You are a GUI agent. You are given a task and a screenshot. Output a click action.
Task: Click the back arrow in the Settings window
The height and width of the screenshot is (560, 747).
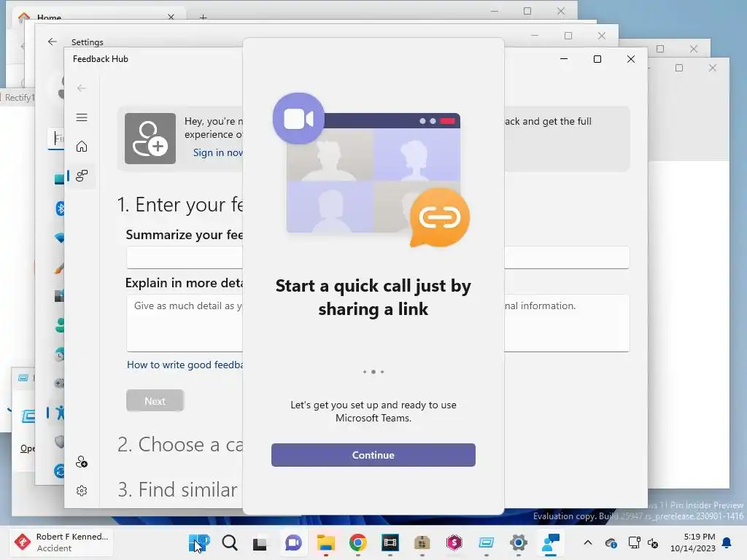[53, 42]
